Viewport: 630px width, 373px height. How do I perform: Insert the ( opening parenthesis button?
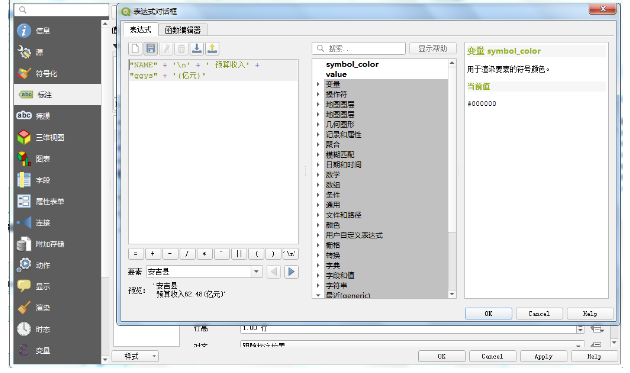pyautogui.click(x=256, y=254)
